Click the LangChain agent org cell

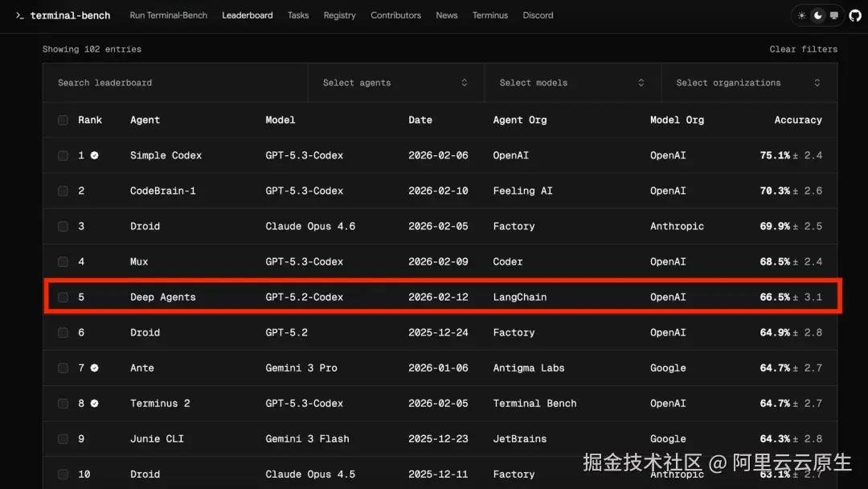[x=520, y=298]
